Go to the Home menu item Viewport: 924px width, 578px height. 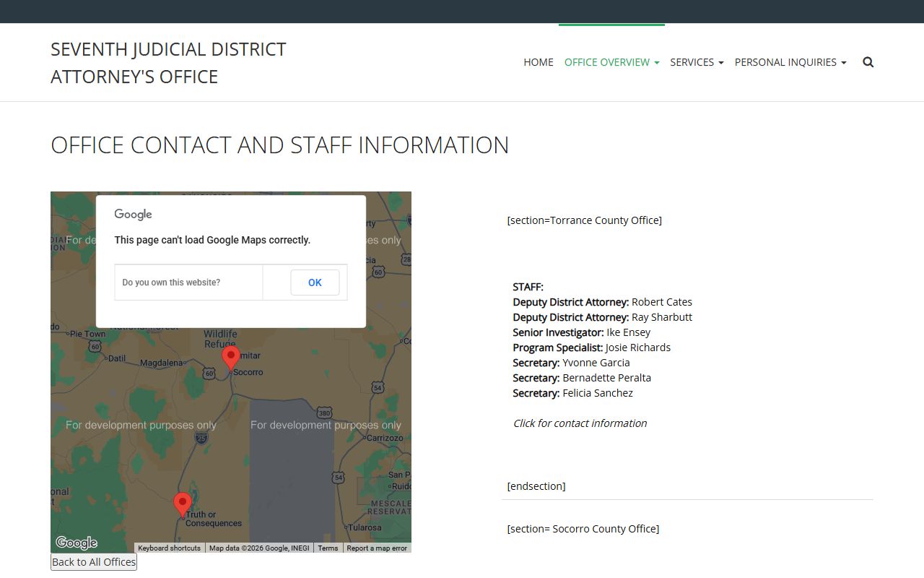[x=539, y=62]
